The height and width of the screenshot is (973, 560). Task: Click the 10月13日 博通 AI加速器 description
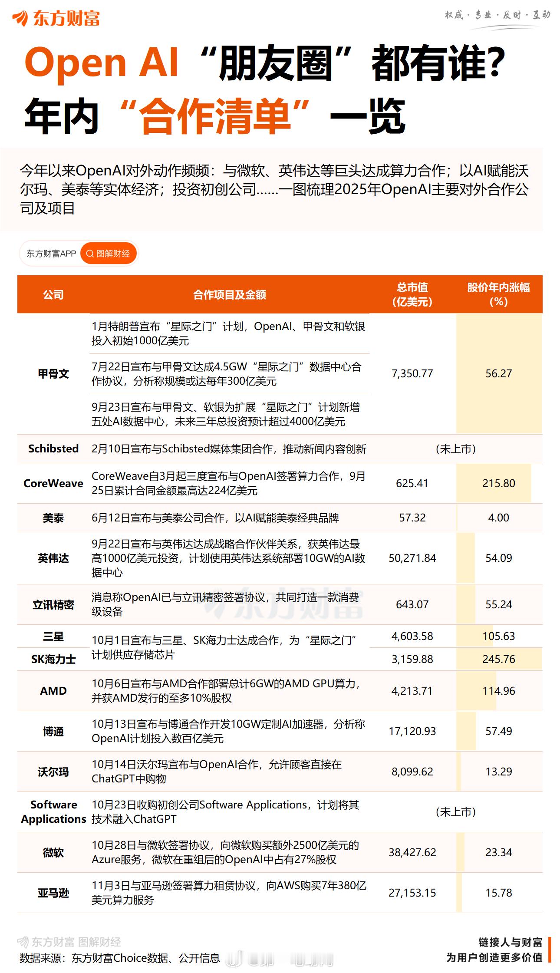(x=228, y=731)
